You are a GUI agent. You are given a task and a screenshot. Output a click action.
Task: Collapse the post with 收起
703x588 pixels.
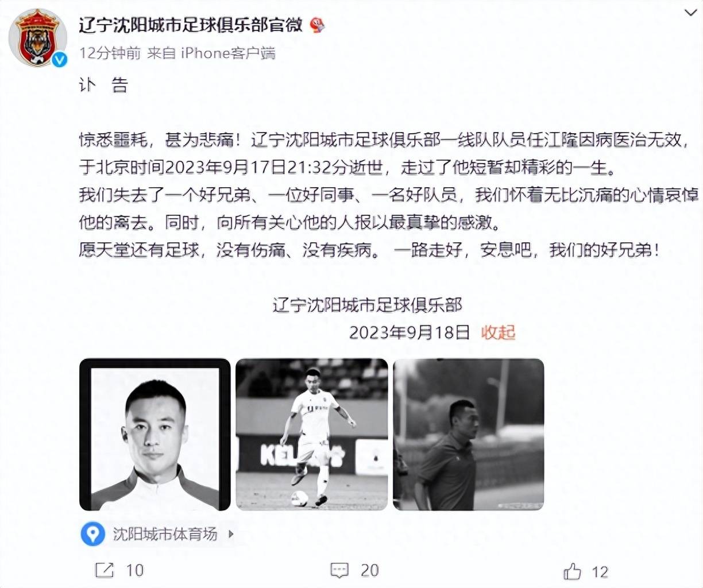[x=498, y=332]
